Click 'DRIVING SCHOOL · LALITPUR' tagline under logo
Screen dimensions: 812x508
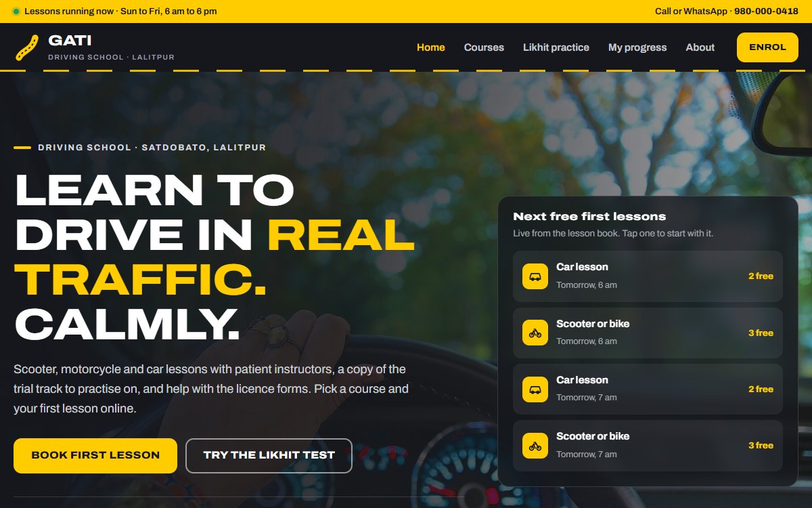tap(111, 58)
